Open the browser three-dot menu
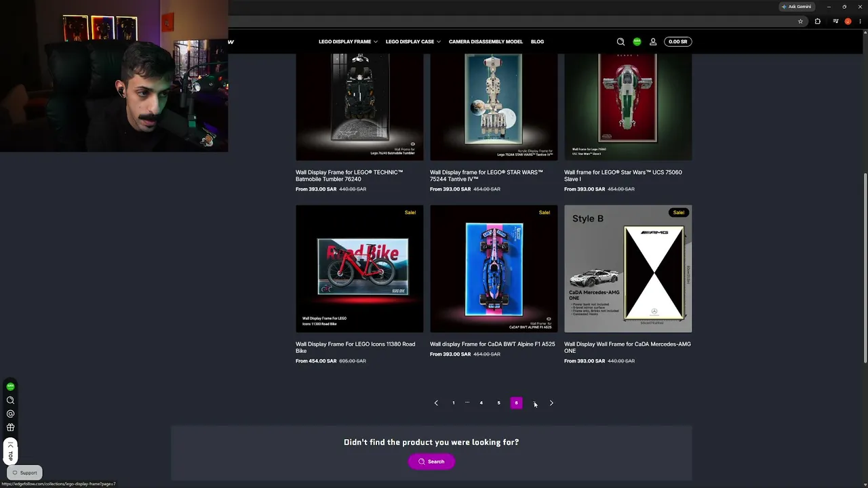Screen dimensions: 868x488 coord(860,21)
